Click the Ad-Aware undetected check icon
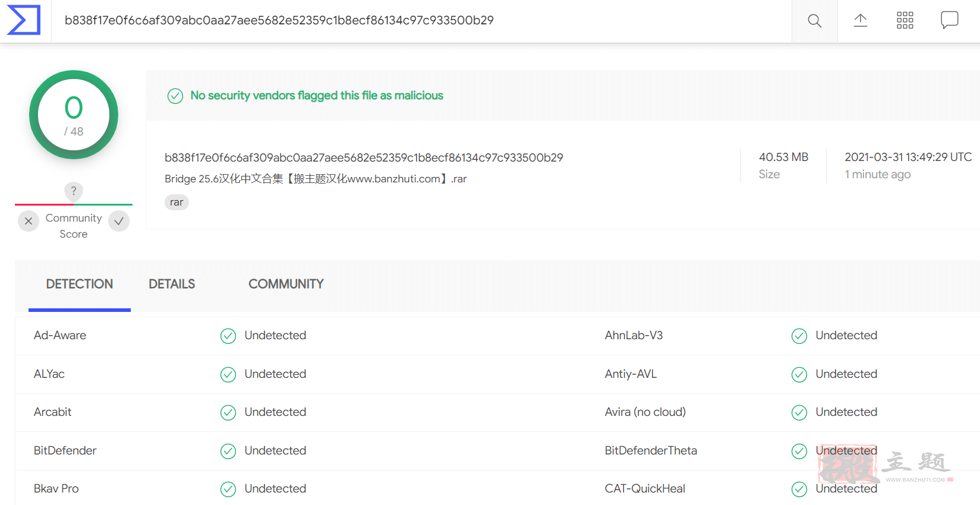This screenshot has width=980, height=505. click(x=228, y=336)
